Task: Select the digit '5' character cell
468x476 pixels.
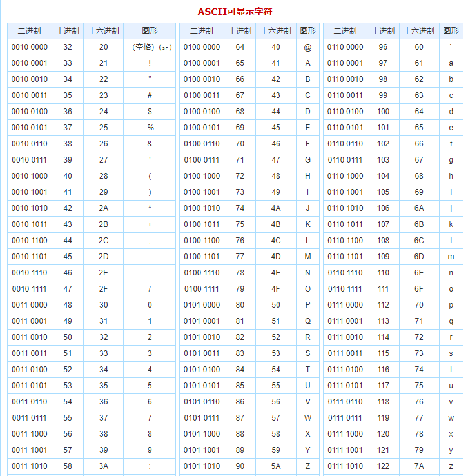Action: (150, 386)
